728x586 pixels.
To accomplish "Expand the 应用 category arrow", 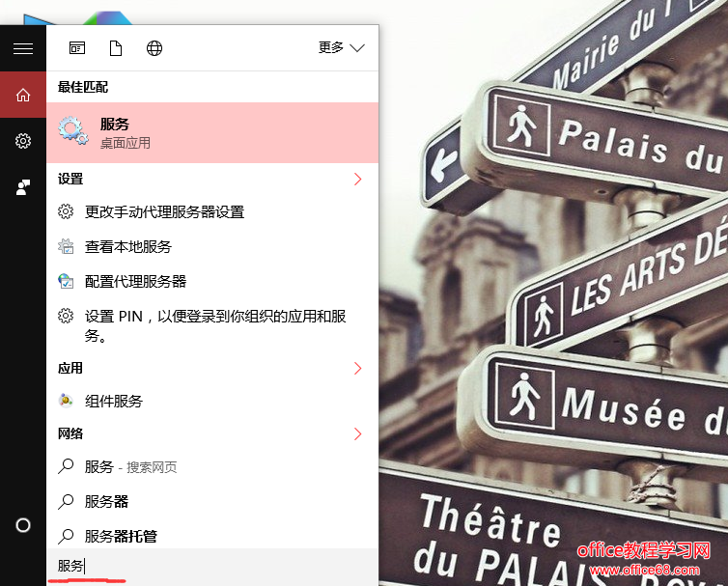I will click(x=357, y=368).
